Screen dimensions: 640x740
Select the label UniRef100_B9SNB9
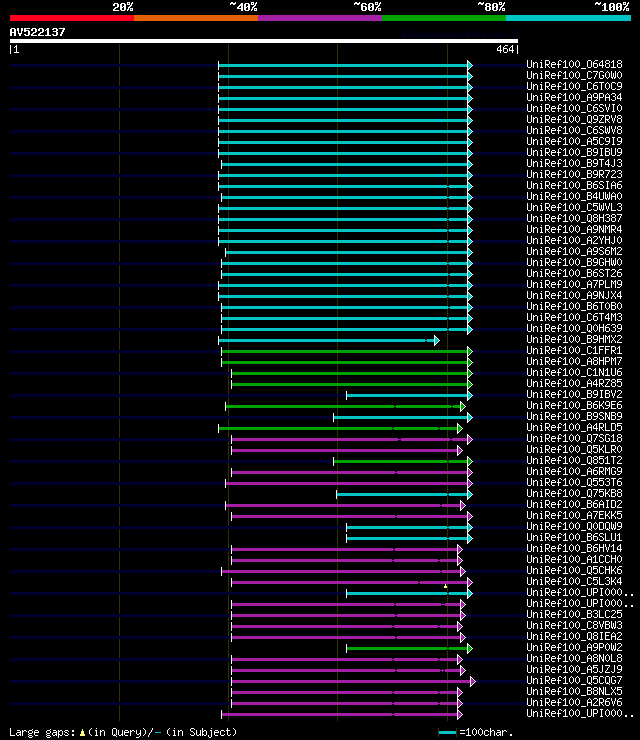pyautogui.click(x=574, y=416)
